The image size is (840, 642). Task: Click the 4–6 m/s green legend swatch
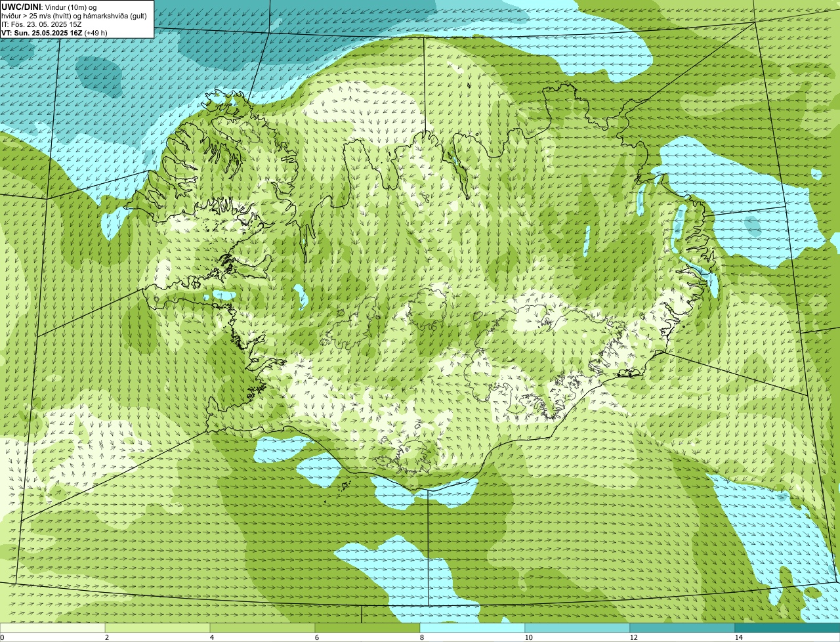pos(262,628)
